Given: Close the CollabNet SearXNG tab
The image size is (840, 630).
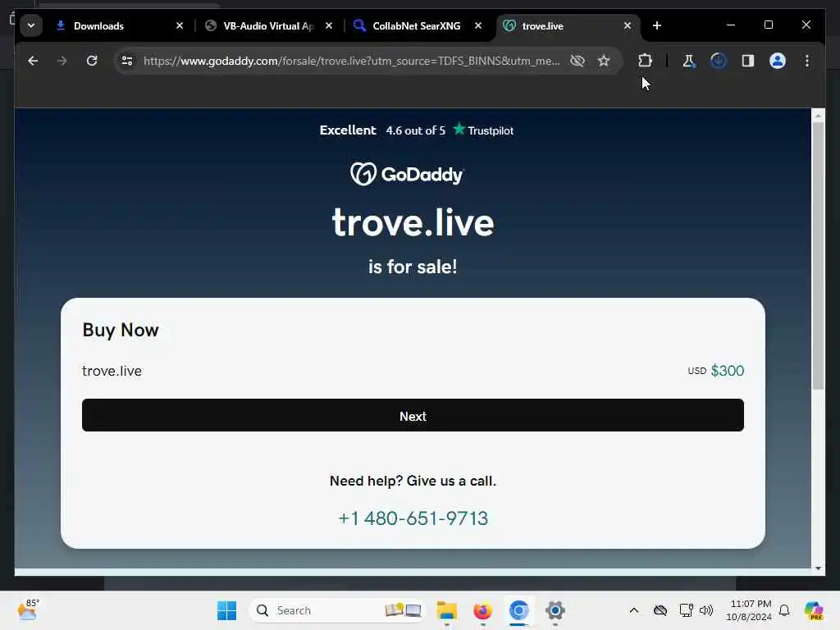Looking at the screenshot, I should [x=478, y=25].
